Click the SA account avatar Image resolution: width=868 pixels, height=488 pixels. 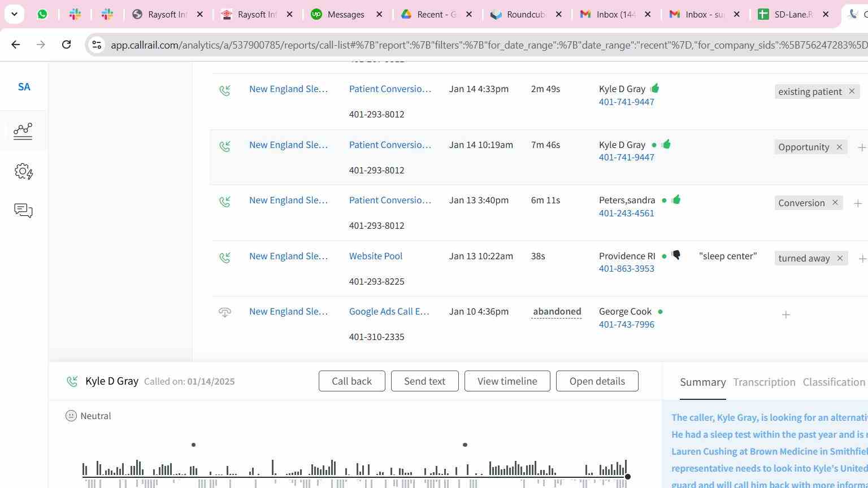(24, 87)
